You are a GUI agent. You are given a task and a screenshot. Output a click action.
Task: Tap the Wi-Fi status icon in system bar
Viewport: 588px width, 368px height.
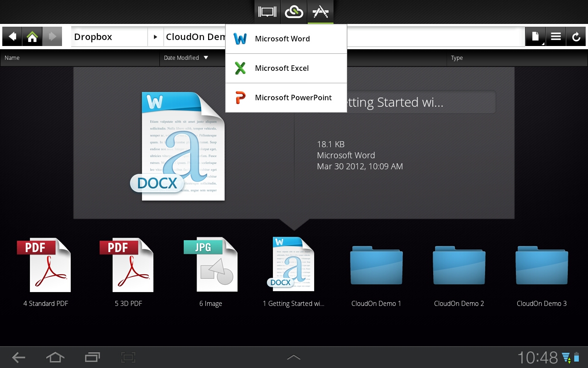(x=566, y=357)
